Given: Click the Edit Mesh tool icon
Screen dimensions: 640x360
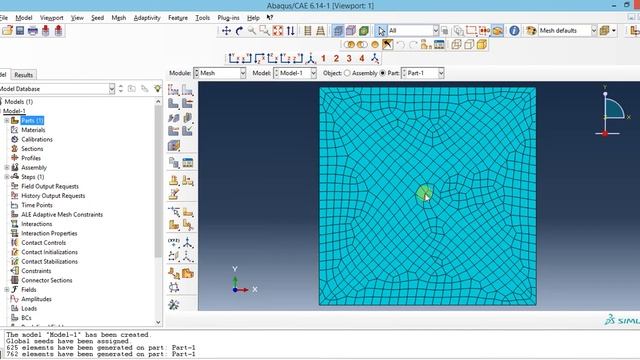Looking at the screenshot, I should coord(173,305).
